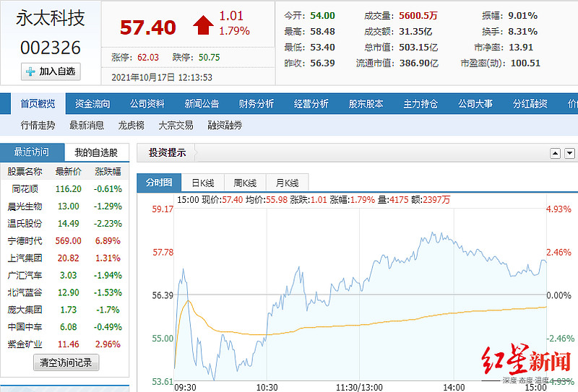The height and width of the screenshot is (392, 578).
Task: Switch to the 最近访问 tab
Action: coord(32,152)
